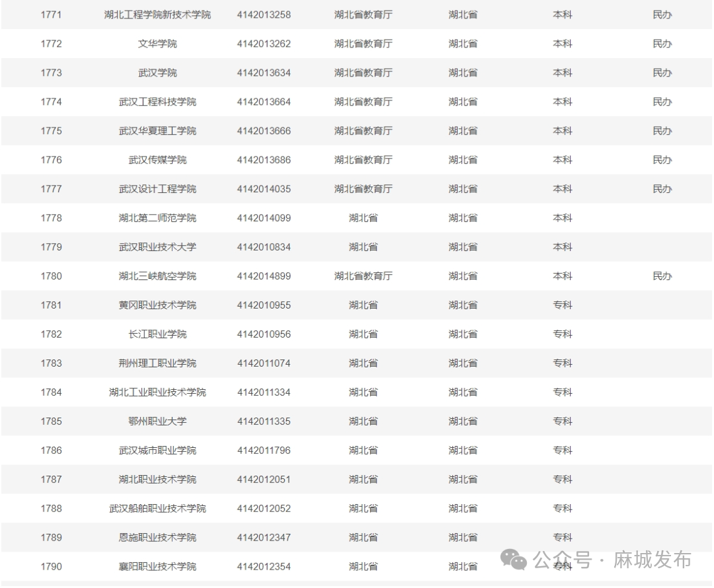Select 专科 in the 黄冈职业技术学院 row

click(x=563, y=305)
